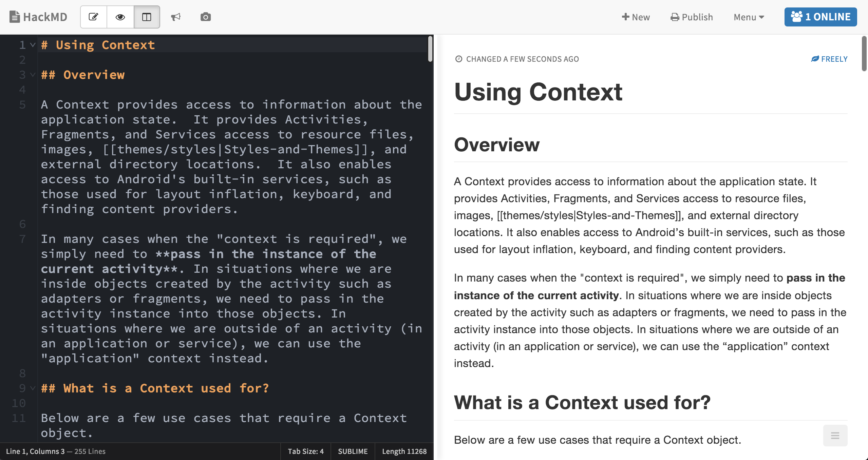The width and height of the screenshot is (868, 460).
Task: Fold the 'What is a Context' heading
Action: tap(33, 388)
